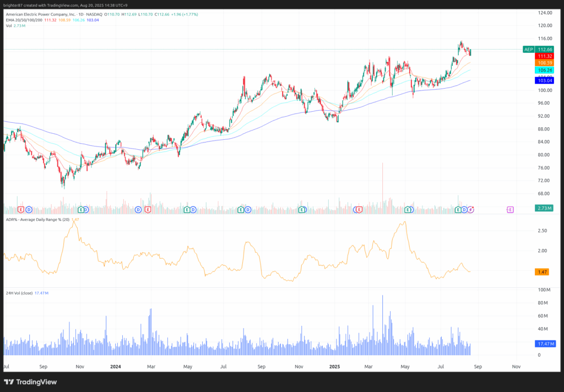Click the AEP ticker price label
The image size is (564, 392).
point(528,50)
